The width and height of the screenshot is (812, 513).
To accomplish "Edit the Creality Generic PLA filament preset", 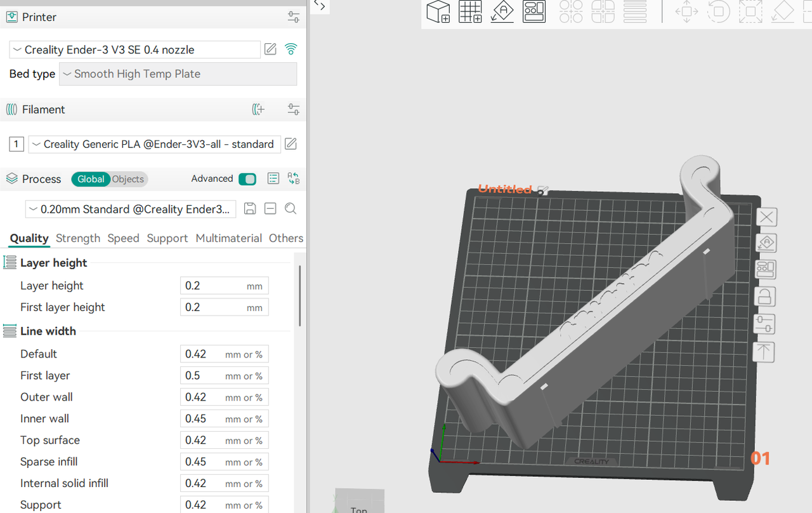I will (291, 144).
